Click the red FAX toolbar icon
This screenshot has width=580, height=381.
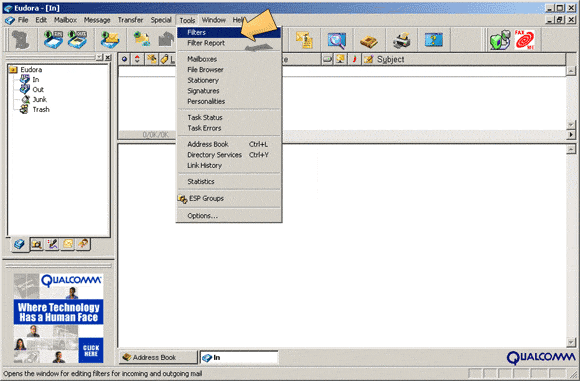(x=525, y=40)
